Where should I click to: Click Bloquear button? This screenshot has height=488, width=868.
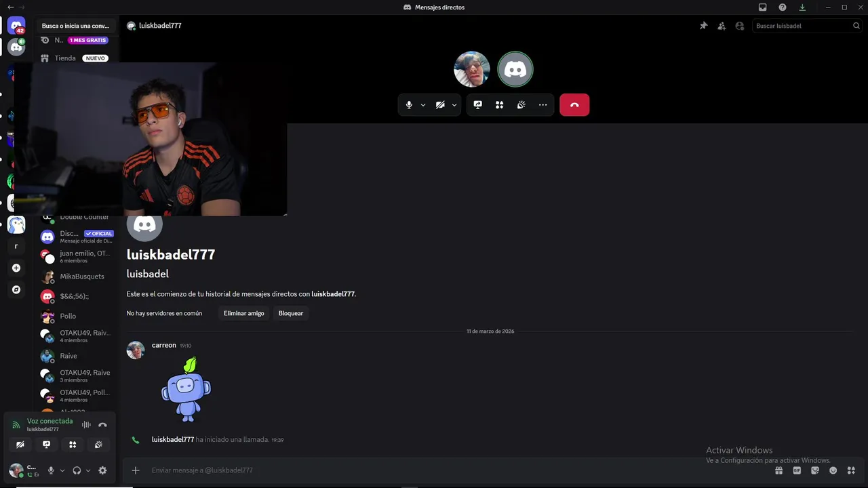(x=291, y=313)
